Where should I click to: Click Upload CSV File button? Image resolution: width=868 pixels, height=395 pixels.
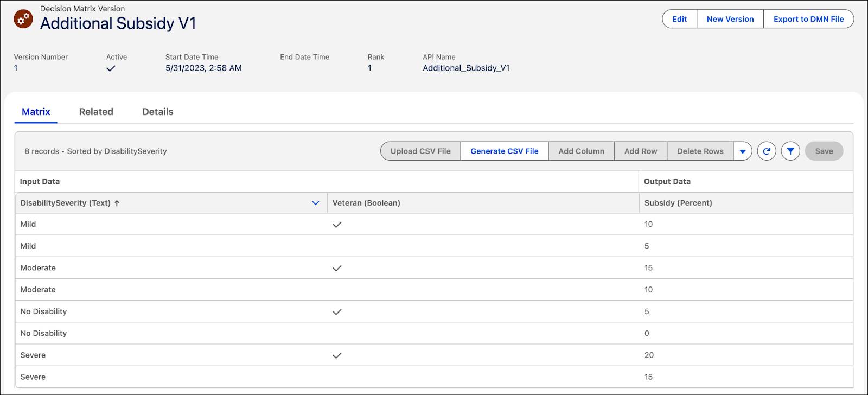[x=420, y=151]
